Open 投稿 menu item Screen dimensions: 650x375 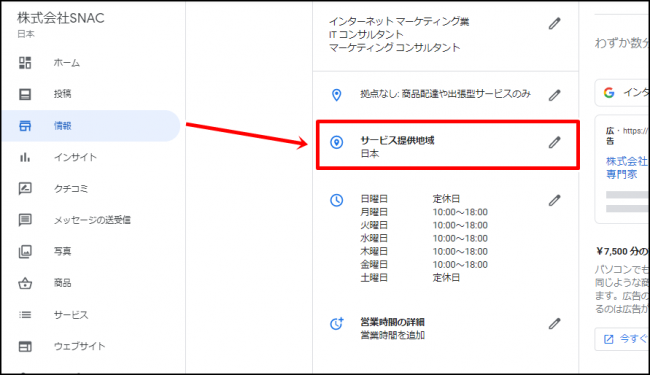(x=62, y=94)
